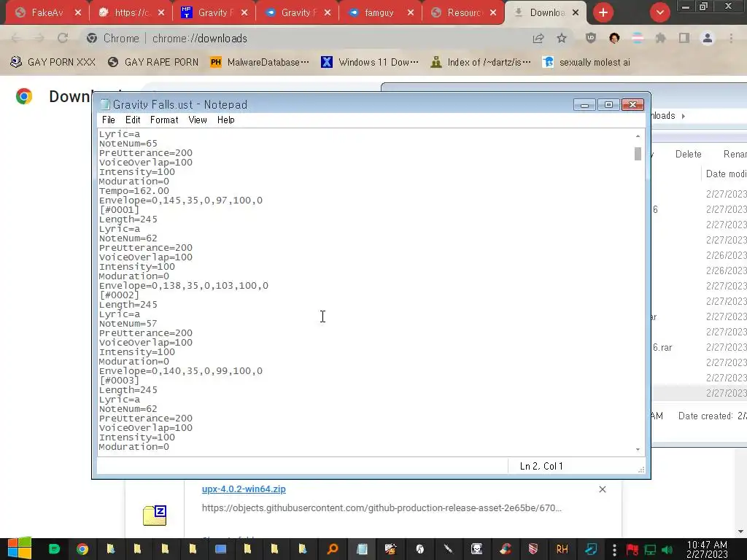The width and height of the screenshot is (747, 560).
Task: Open the Chrome profile avatar menu
Action: tap(708, 39)
